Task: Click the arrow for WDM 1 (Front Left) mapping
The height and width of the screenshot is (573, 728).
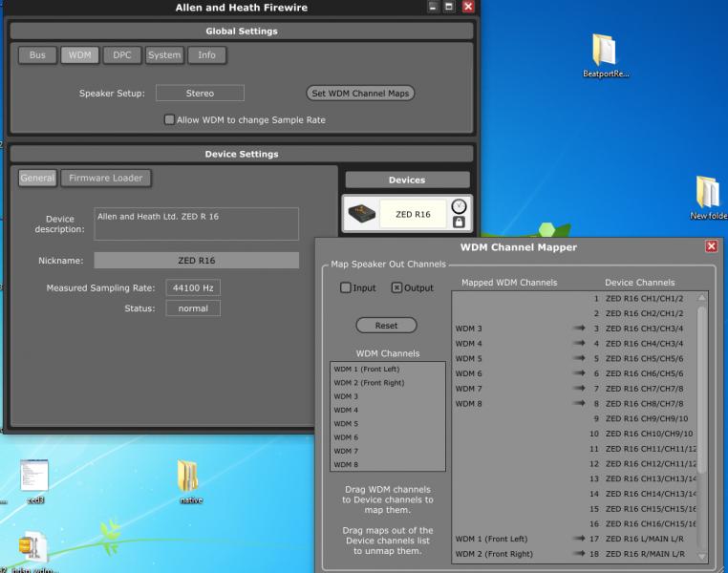Action: click(x=579, y=539)
